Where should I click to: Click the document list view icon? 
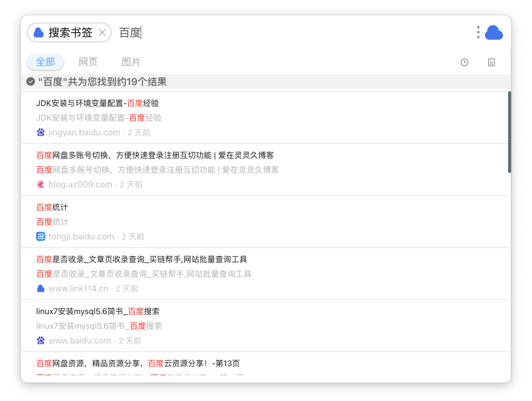click(492, 62)
